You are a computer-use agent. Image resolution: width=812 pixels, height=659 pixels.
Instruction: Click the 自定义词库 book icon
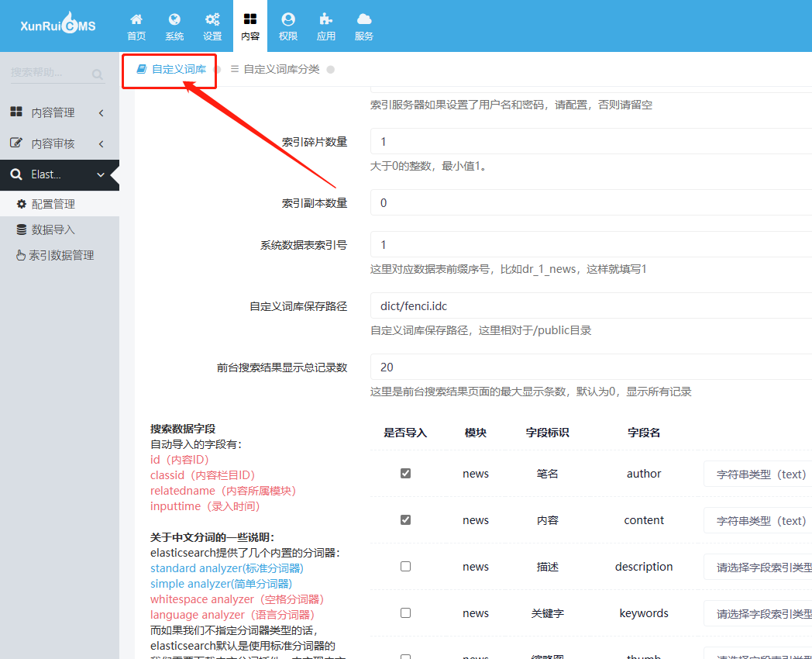(x=141, y=69)
